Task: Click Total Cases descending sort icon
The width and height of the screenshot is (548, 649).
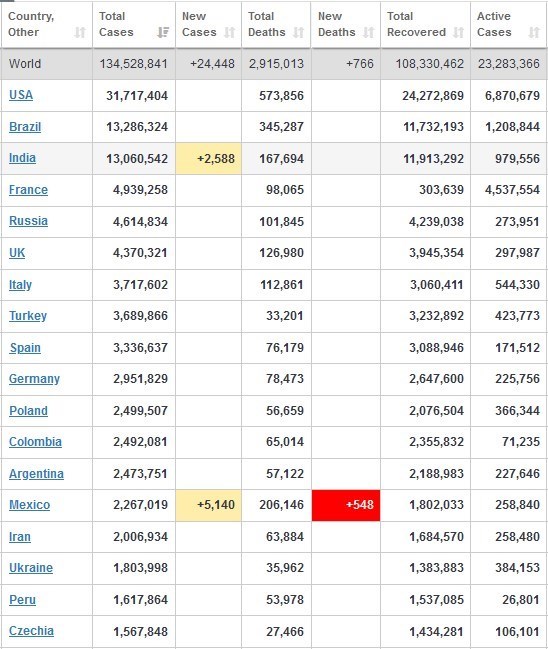Action: tap(163, 32)
